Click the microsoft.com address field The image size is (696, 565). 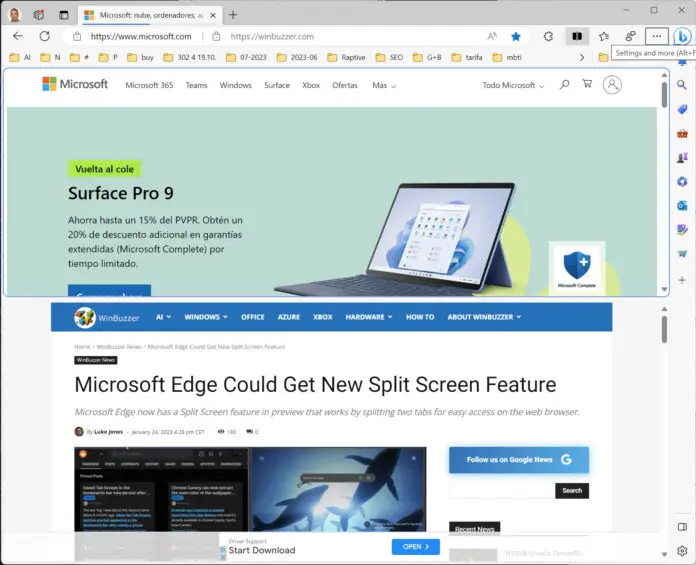point(141,36)
